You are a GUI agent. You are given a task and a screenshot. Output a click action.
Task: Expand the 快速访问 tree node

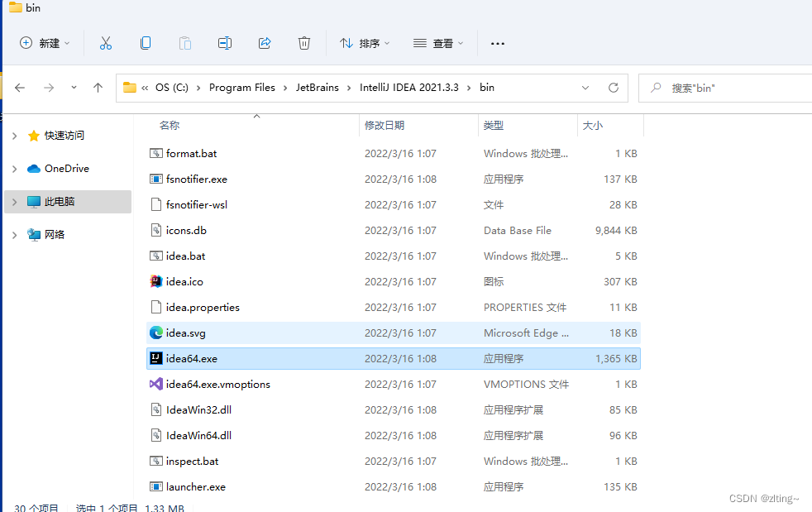(15, 136)
